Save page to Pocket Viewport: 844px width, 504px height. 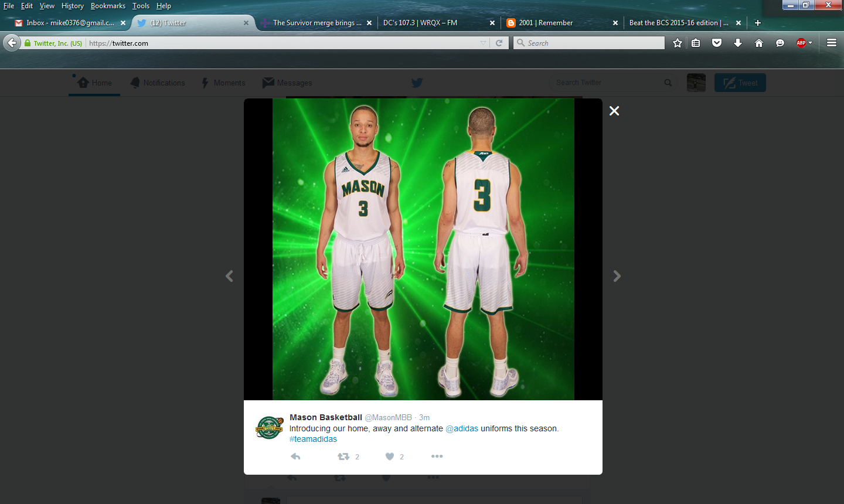click(717, 43)
